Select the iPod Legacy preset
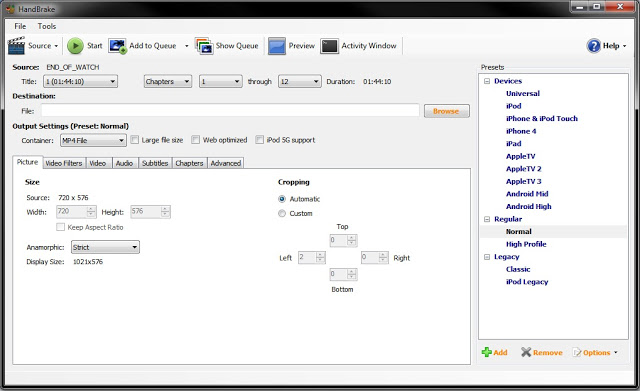Viewport: 640px width, 391px height. point(527,282)
